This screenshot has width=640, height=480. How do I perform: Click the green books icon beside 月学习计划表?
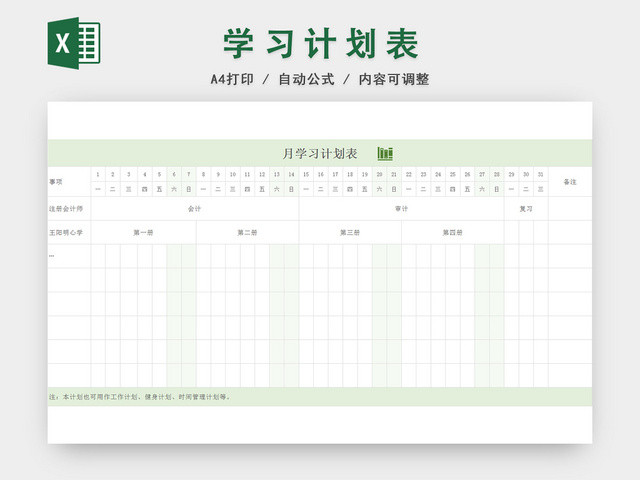point(385,153)
